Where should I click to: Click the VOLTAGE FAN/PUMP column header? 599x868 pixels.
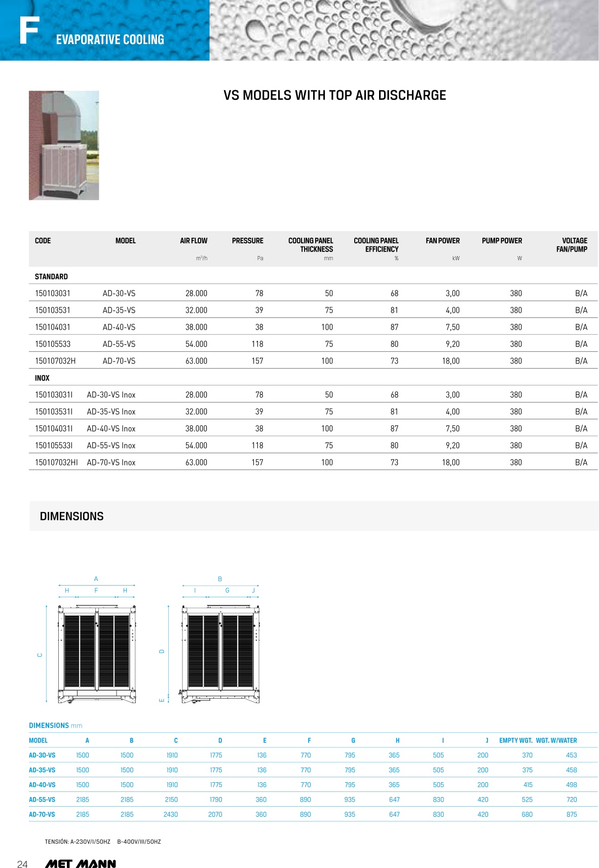click(x=572, y=245)
